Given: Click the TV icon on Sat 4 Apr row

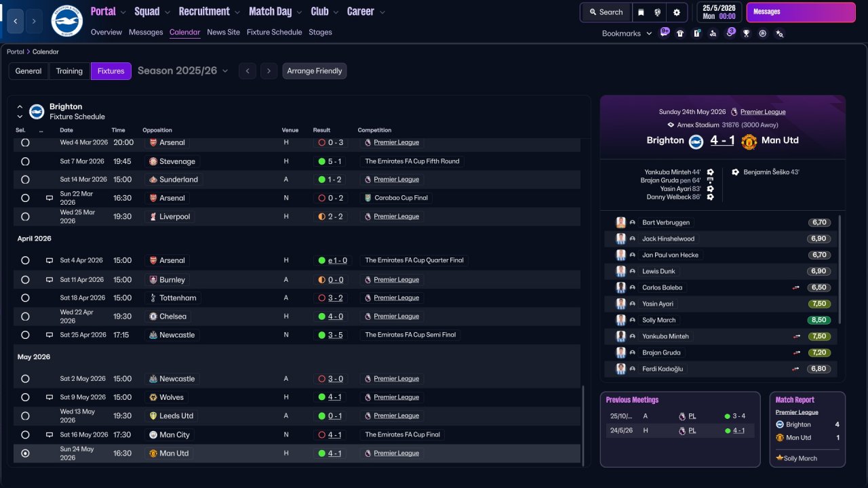Looking at the screenshot, I should point(50,260).
